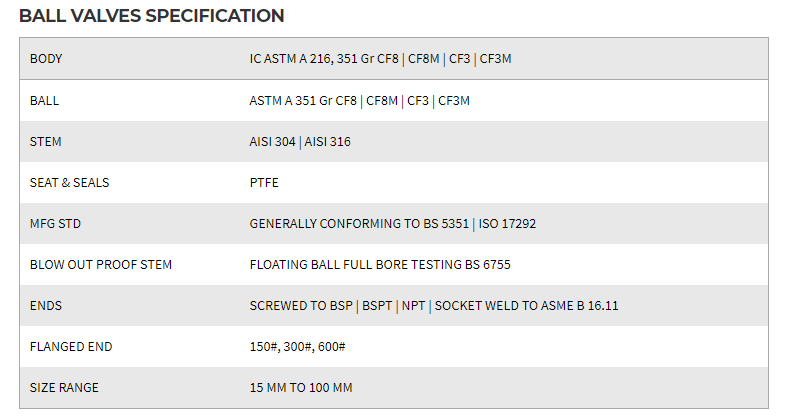Select the ENDS row label
Image resolution: width=792 pixels, height=419 pixels.
point(46,306)
